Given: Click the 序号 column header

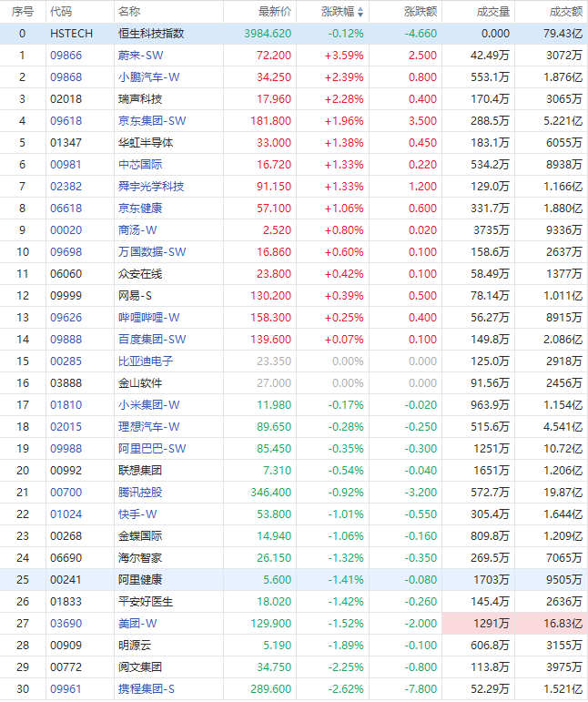Looking at the screenshot, I should 23,12.
